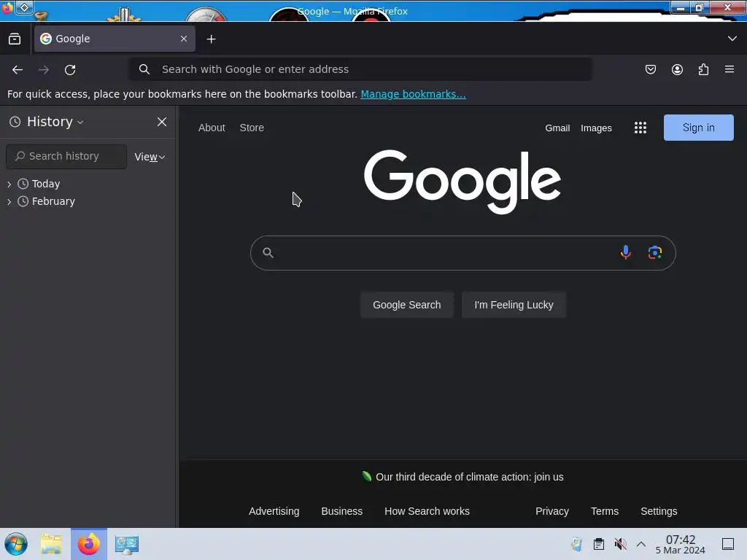747x560 pixels.
Task: Open Settings footer menu
Action: coord(659,511)
